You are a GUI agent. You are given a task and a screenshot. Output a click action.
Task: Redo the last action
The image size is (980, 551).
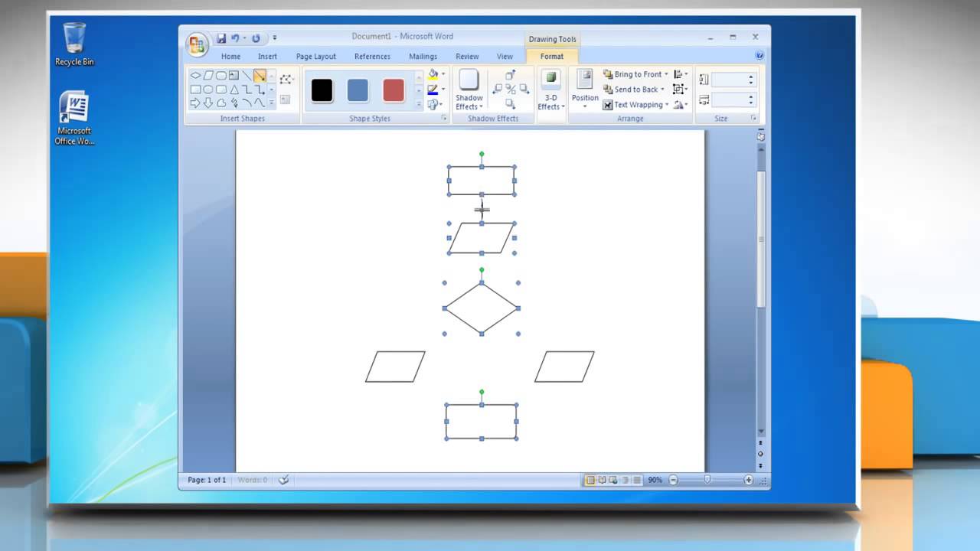click(x=256, y=38)
